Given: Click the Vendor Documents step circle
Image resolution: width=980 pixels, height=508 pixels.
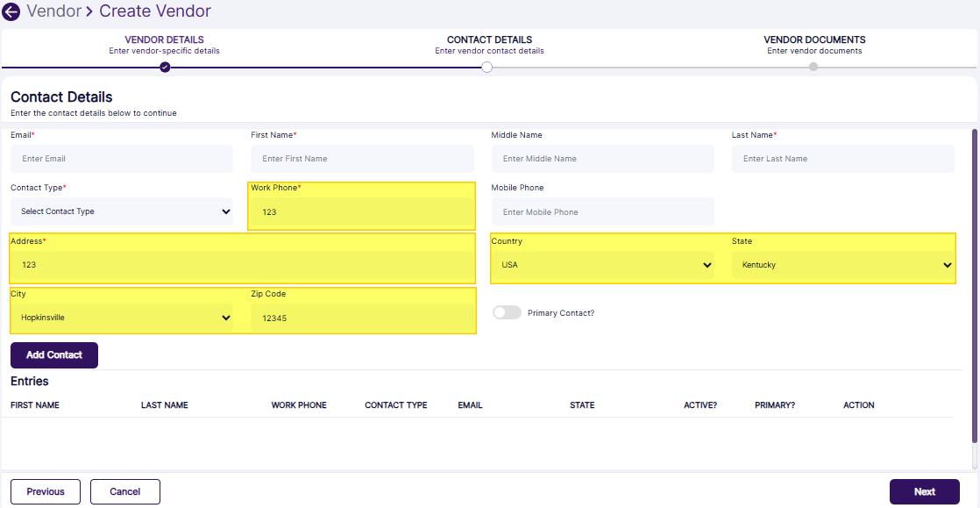Looking at the screenshot, I should [x=813, y=66].
